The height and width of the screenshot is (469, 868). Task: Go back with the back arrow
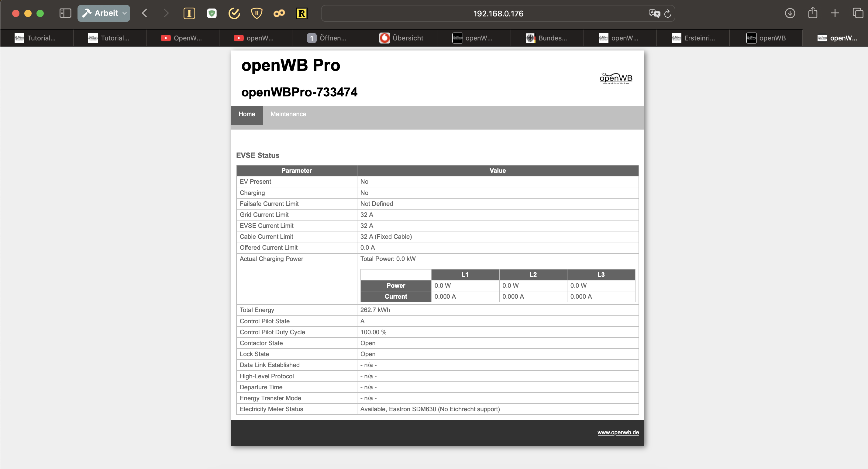(x=145, y=13)
